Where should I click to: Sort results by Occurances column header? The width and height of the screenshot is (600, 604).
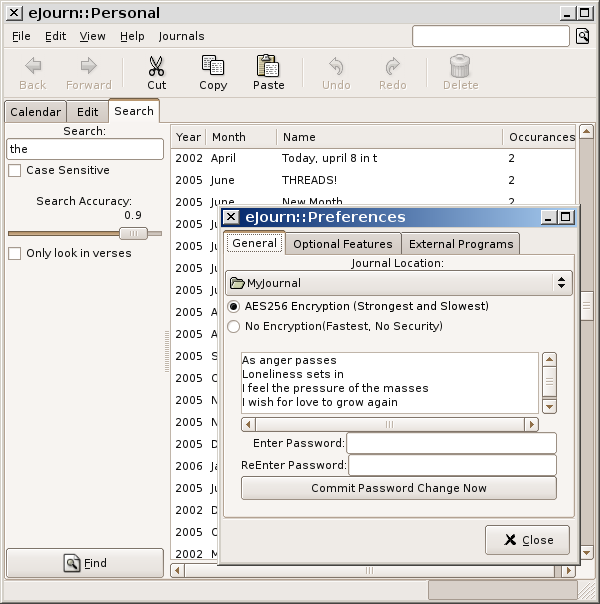539,137
